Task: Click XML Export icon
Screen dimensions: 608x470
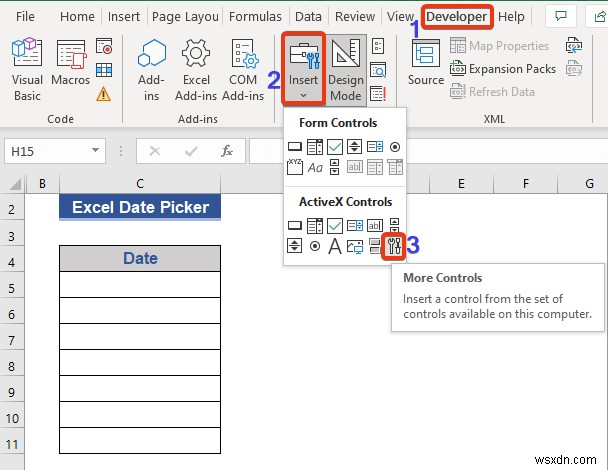Action: coord(574,69)
